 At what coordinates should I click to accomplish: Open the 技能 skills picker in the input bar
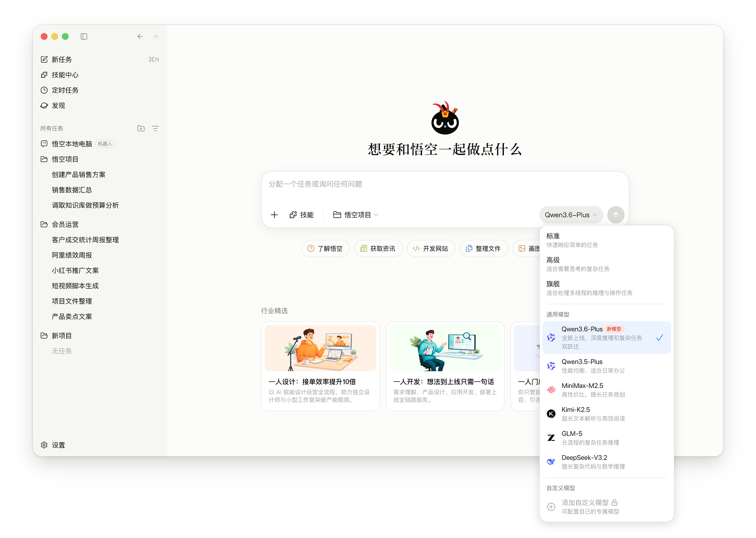(302, 215)
